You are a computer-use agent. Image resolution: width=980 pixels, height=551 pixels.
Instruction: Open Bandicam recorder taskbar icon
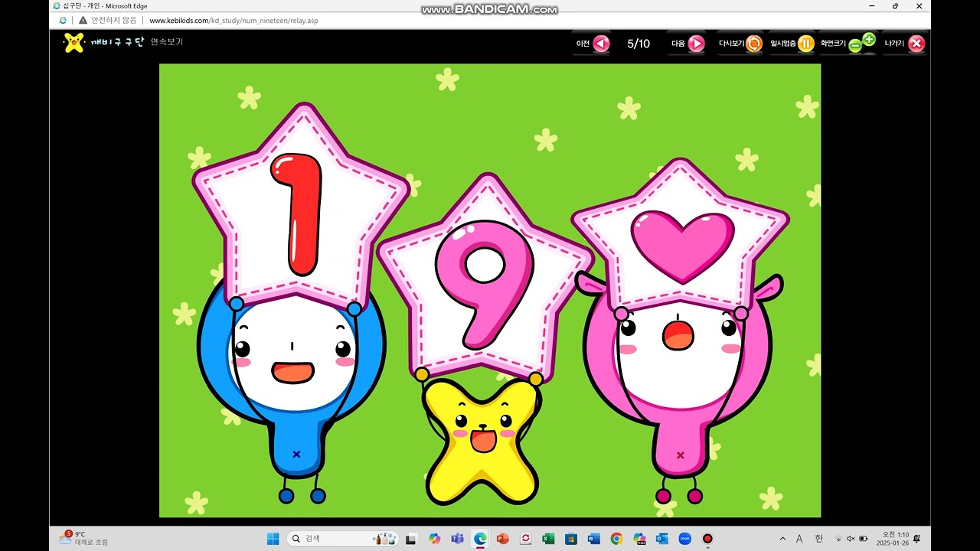[x=707, y=539]
